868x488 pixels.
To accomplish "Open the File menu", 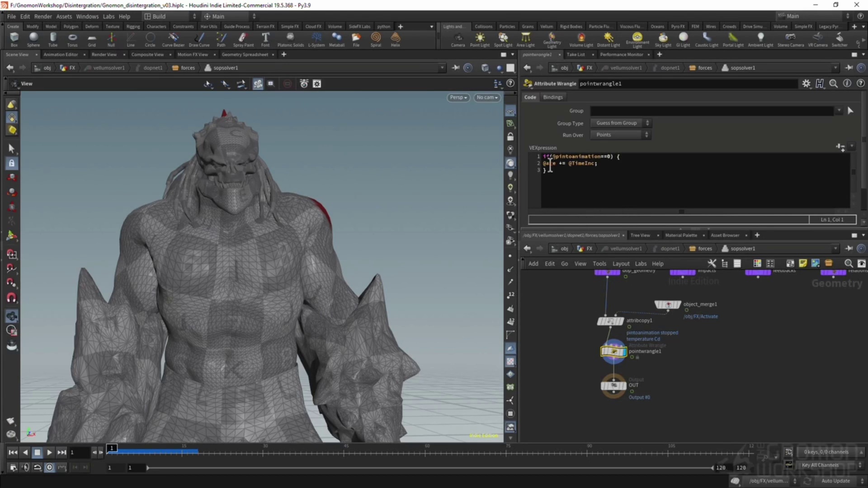I will (11, 16).
